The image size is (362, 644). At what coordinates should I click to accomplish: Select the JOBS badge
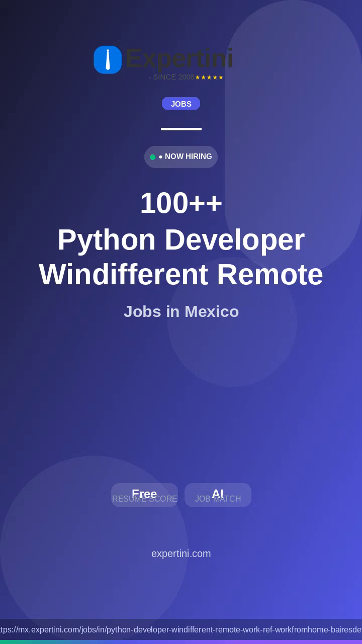181,104
